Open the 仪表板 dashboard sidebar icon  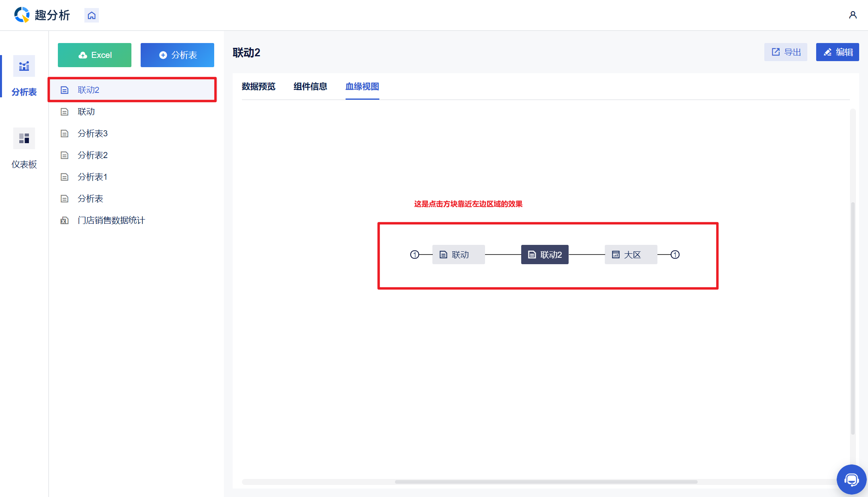click(x=24, y=138)
